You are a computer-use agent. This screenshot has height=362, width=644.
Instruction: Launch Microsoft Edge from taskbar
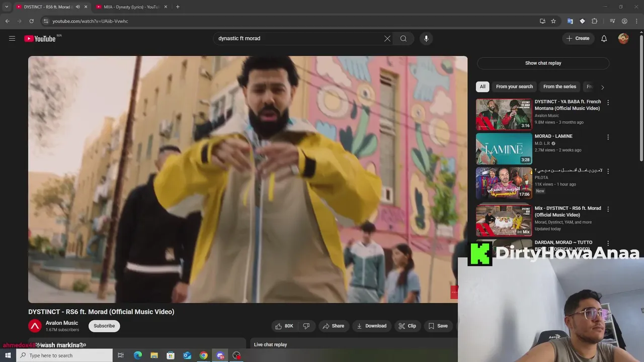[x=138, y=355]
